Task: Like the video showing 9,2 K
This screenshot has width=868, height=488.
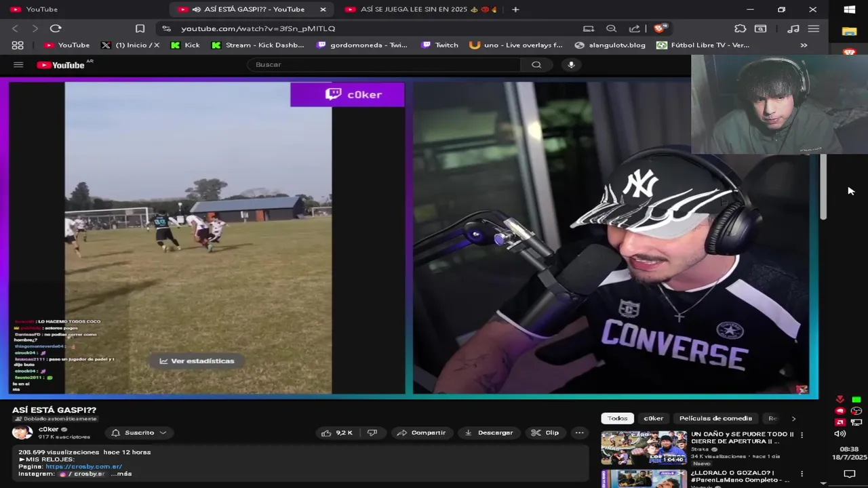Action: [x=337, y=432]
